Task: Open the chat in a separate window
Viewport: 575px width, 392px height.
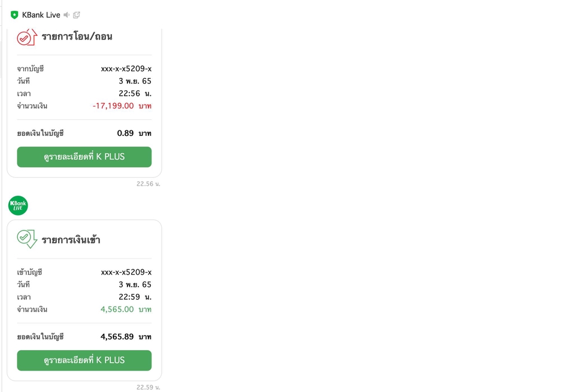Action: point(77,15)
